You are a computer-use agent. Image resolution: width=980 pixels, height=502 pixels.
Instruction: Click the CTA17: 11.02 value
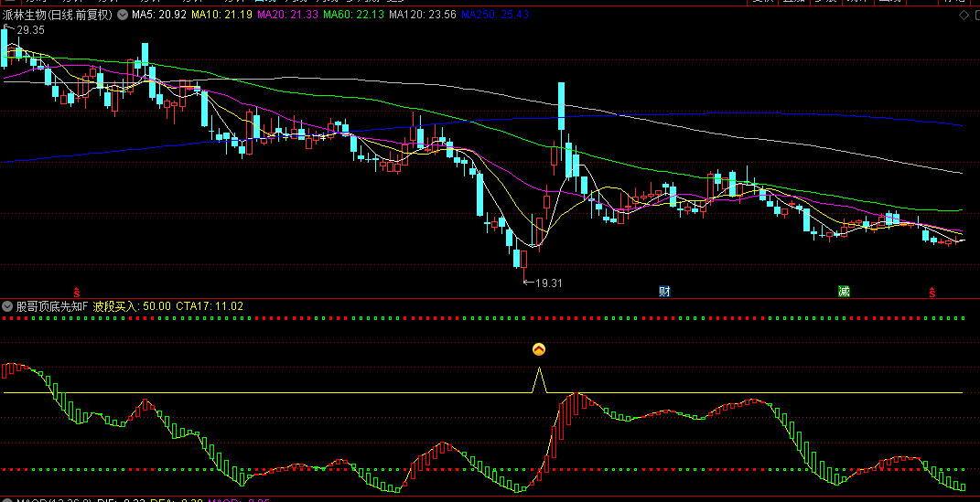tap(210, 306)
